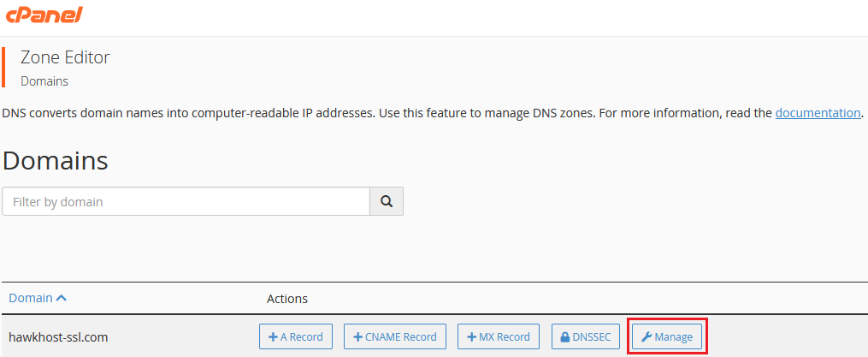Click the lock icon on DNSSEC
This screenshot has width=868, height=357.
tap(564, 337)
